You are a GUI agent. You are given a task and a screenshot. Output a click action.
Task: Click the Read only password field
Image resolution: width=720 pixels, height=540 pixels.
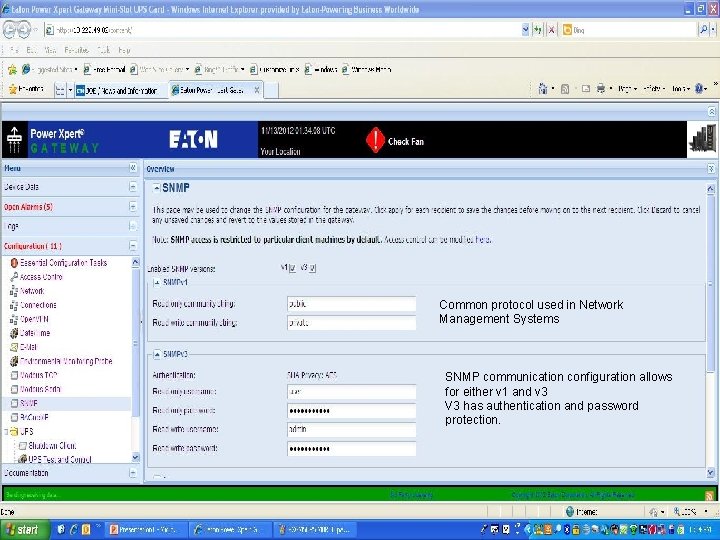[351, 411]
